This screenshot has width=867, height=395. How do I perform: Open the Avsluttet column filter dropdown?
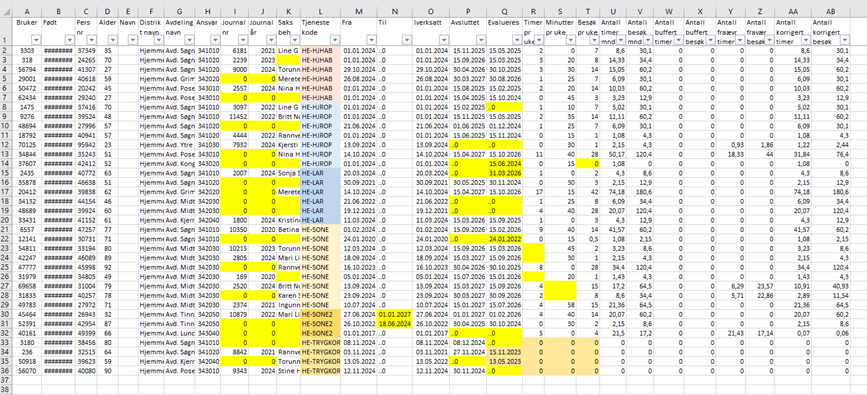click(482, 40)
